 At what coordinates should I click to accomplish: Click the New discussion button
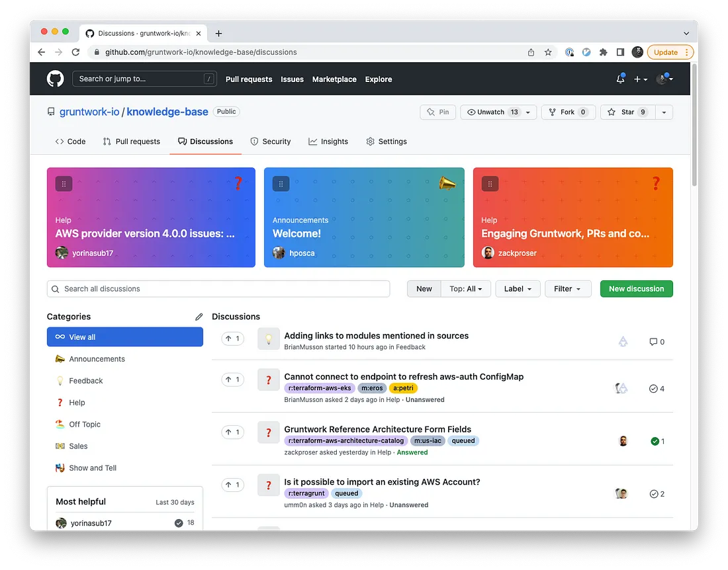636,288
